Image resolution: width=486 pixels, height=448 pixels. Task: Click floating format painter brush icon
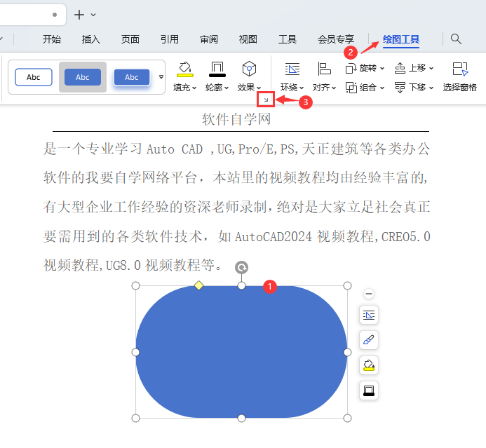coord(368,340)
